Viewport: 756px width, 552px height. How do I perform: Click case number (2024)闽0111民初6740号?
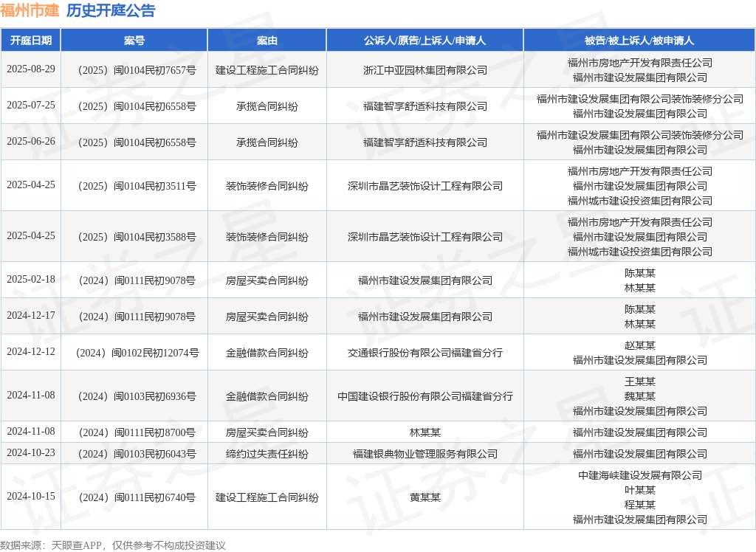coord(136,497)
